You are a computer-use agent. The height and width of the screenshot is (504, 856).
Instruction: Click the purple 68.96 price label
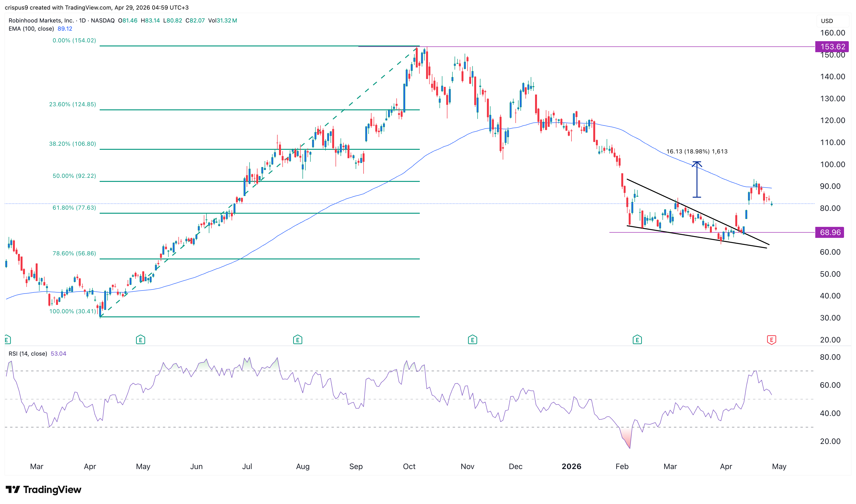click(830, 232)
